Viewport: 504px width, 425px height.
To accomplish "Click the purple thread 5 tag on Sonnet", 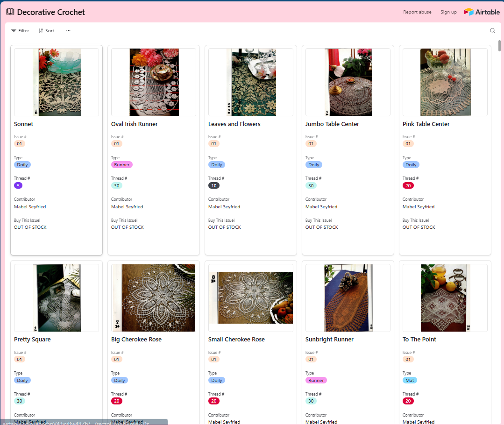I will (18, 185).
